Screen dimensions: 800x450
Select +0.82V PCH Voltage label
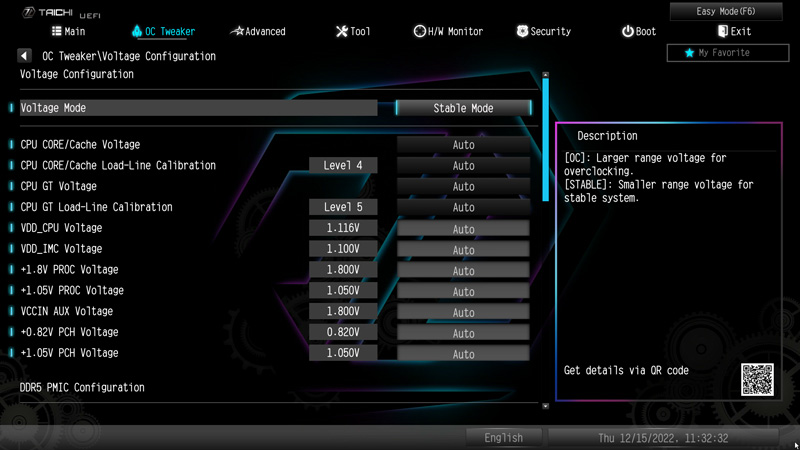(69, 332)
